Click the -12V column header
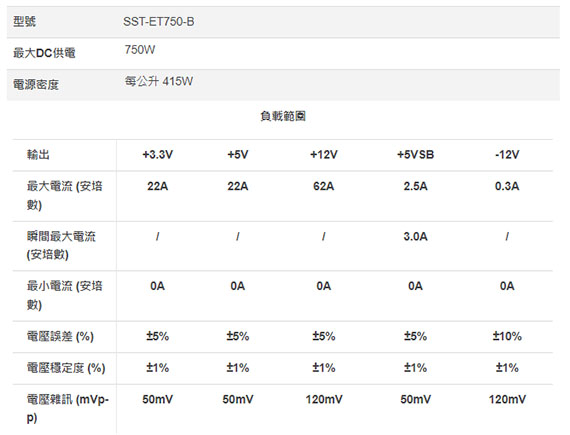570x435 pixels. 507,155
